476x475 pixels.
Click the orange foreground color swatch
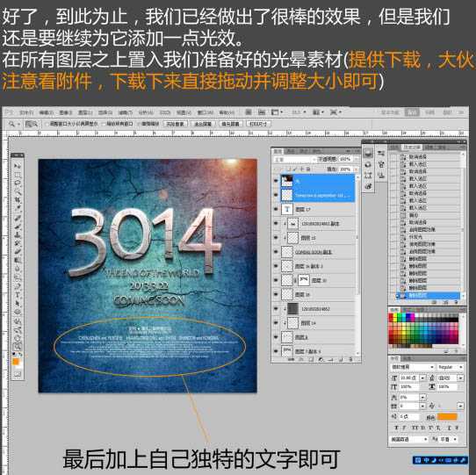click(x=16, y=362)
